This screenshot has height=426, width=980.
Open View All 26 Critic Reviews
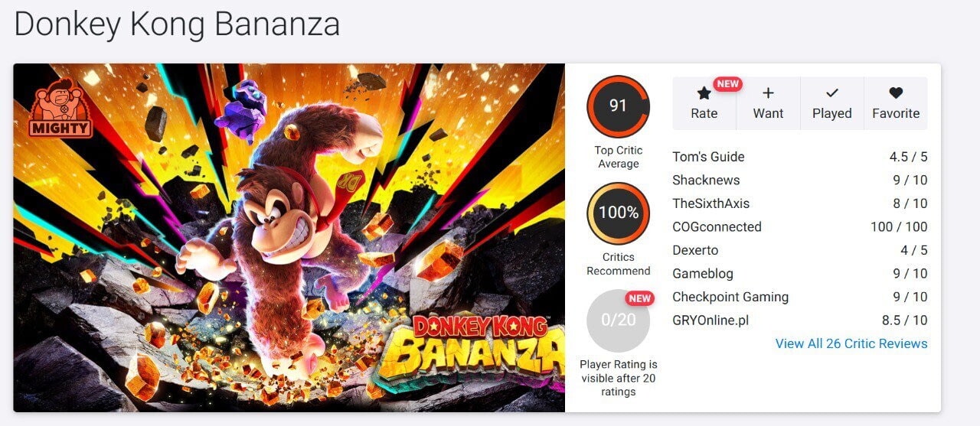[x=851, y=343]
